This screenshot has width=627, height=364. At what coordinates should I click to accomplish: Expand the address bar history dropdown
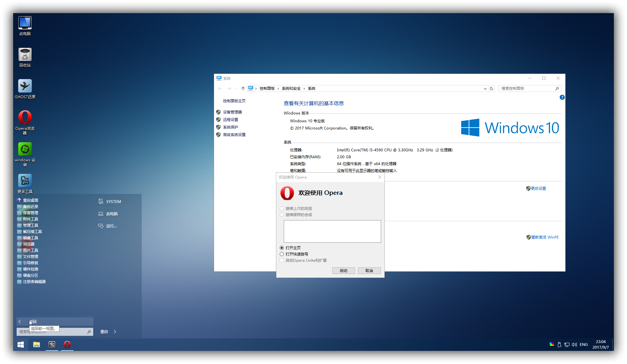(485, 88)
